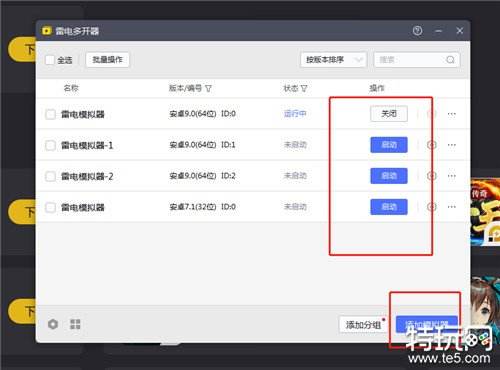Screen dimensions: 500x370
Task: Click the 名称 column header
Action: click(x=71, y=88)
